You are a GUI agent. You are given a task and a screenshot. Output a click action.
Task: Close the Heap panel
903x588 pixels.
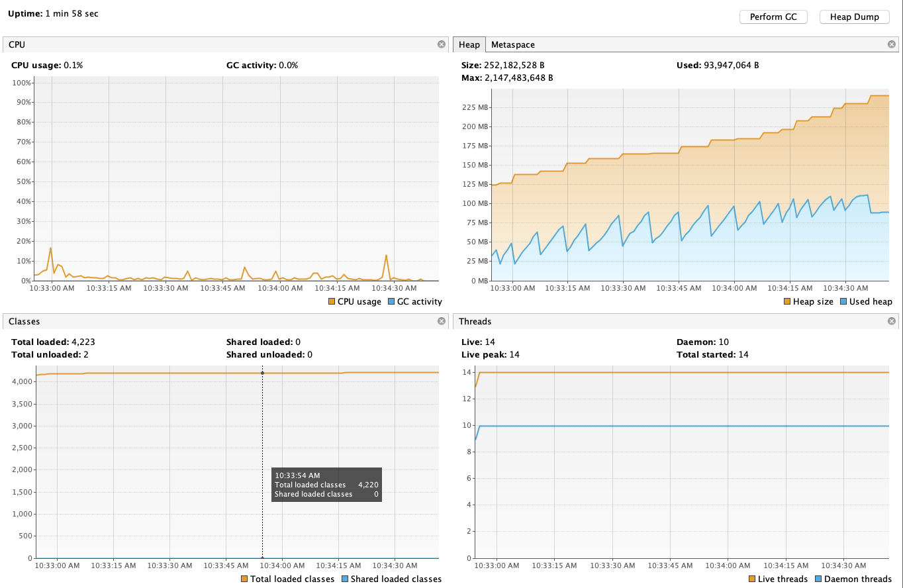click(891, 44)
